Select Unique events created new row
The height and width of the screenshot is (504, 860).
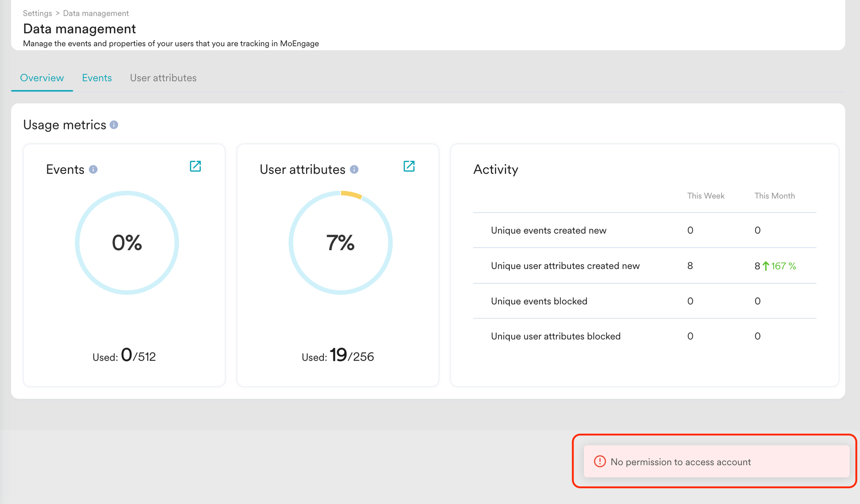548,231
